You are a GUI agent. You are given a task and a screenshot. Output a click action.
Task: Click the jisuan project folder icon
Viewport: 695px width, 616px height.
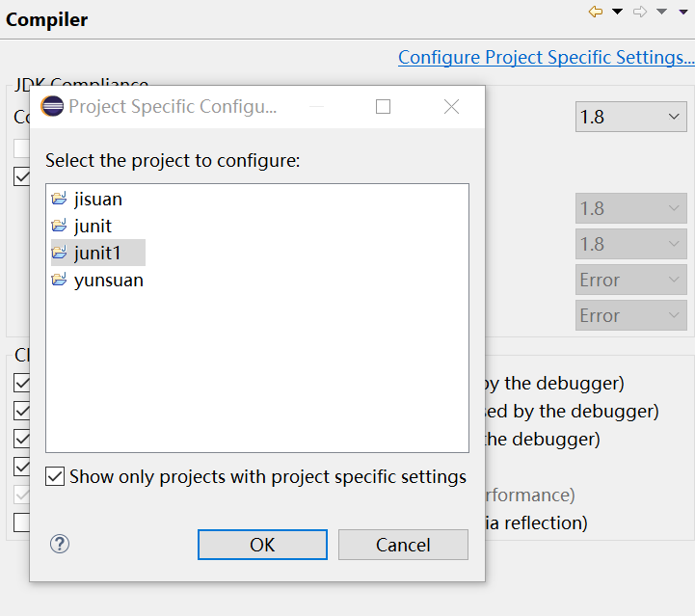click(x=60, y=200)
